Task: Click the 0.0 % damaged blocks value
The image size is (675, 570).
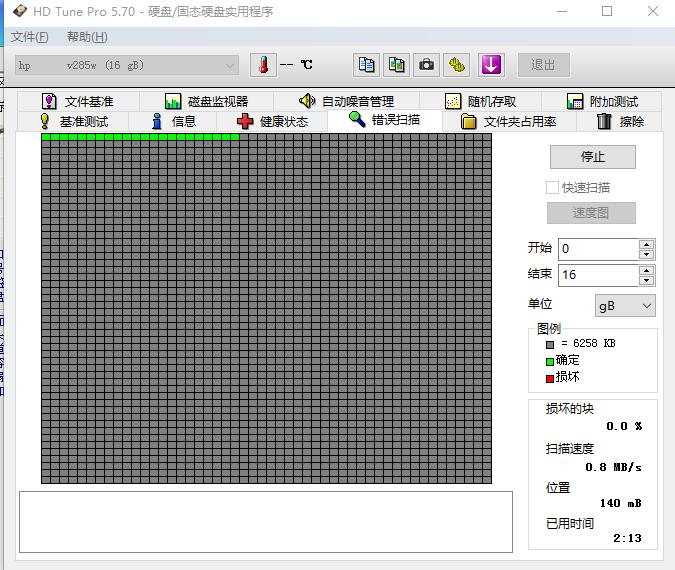Action: click(x=624, y=426)
